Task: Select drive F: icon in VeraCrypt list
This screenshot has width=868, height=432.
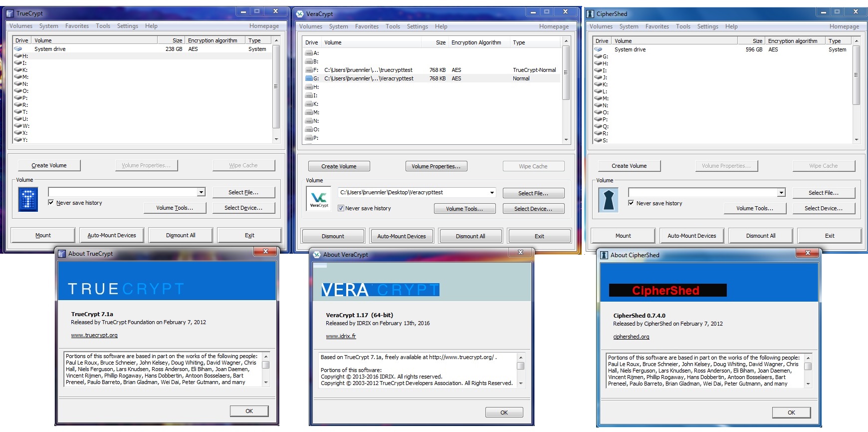Action: [309, 70]
